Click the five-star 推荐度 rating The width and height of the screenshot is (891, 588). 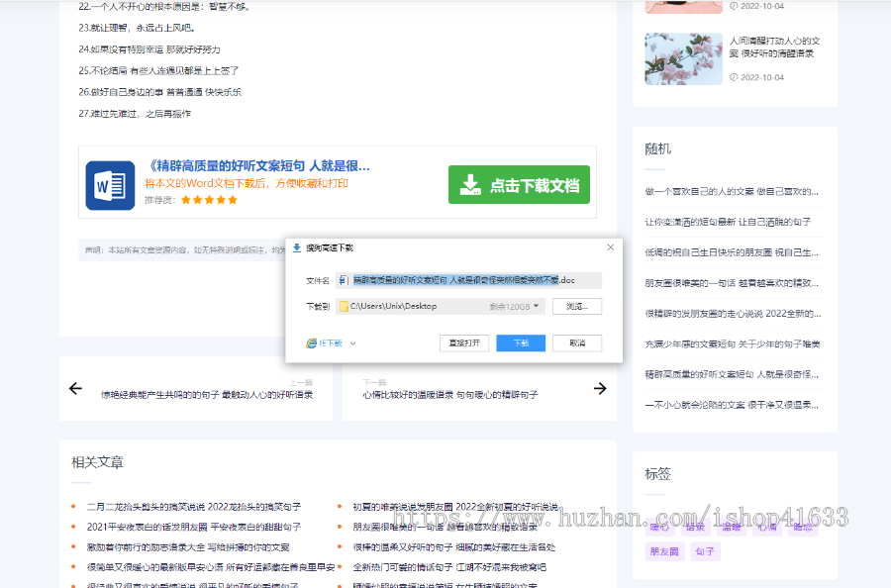point(209,200)
